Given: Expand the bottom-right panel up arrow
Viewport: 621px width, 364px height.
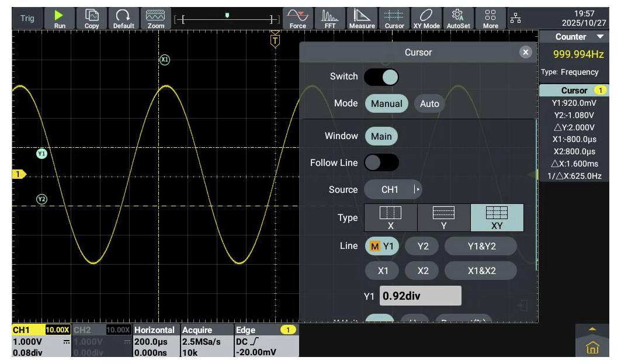Looking at the screenshot, I should click(x=592, y=329).
